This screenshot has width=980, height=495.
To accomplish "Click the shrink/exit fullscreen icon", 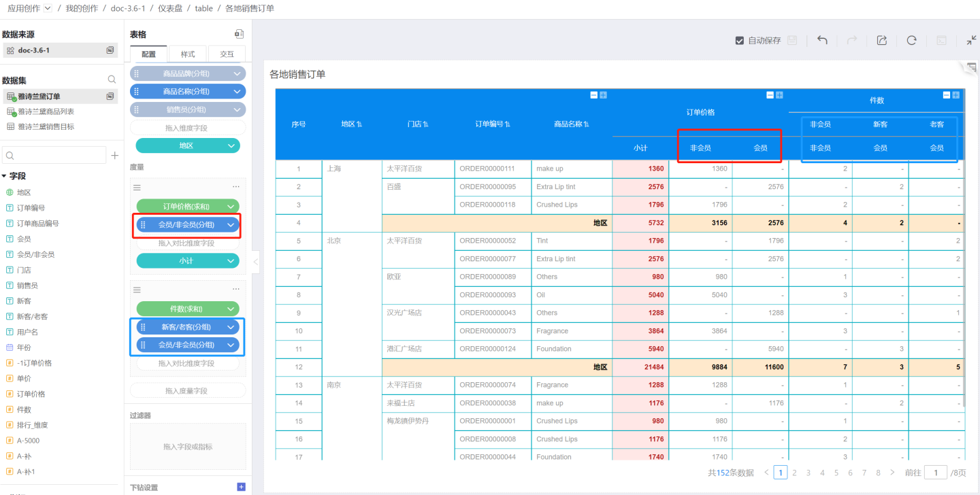I will coord(971,40).
